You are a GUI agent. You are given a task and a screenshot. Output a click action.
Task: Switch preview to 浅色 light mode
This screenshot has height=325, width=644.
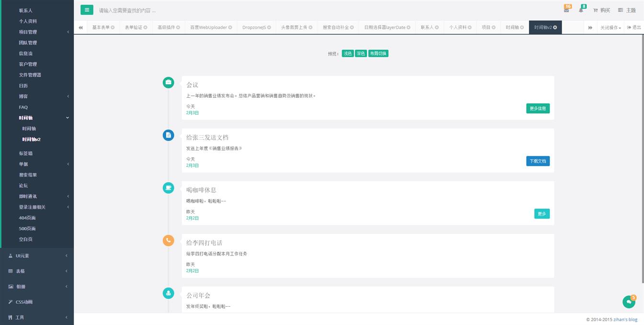coord(347,54)
